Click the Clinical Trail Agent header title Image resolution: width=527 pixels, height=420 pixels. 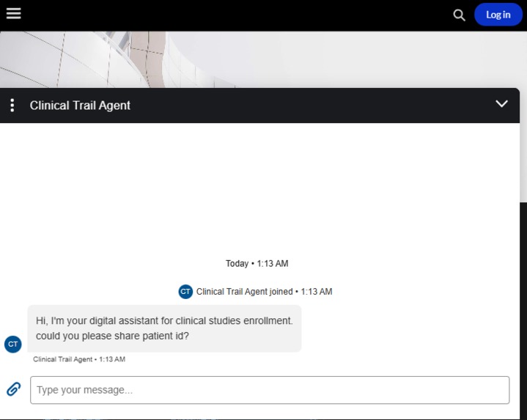click(80, 106)
